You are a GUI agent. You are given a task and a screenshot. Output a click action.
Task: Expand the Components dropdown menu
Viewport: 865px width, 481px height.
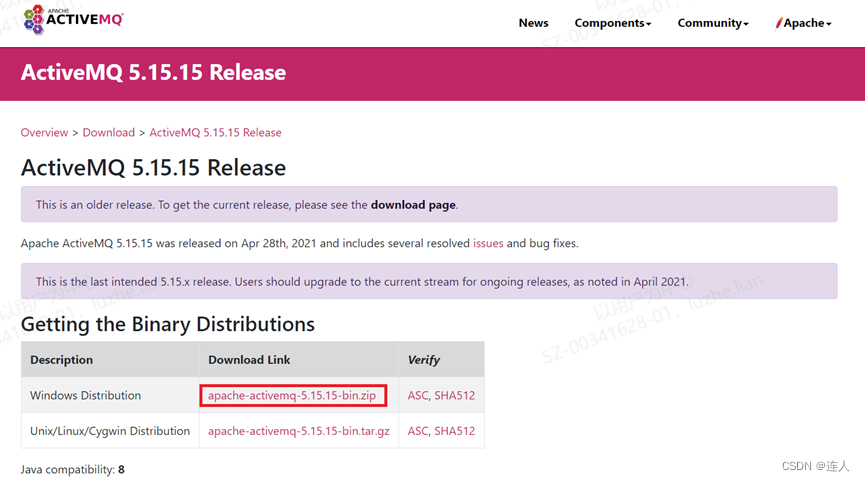pyautogui.click(x=612, y=23)
